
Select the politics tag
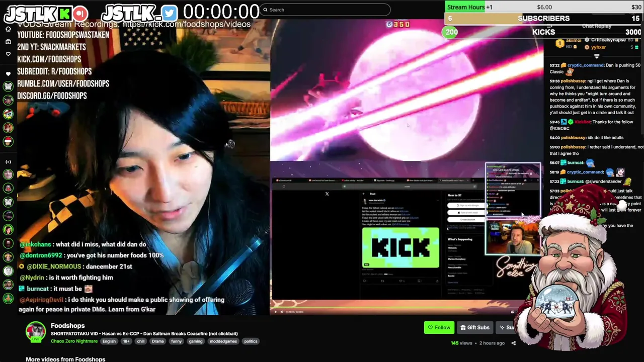point(251,341)
